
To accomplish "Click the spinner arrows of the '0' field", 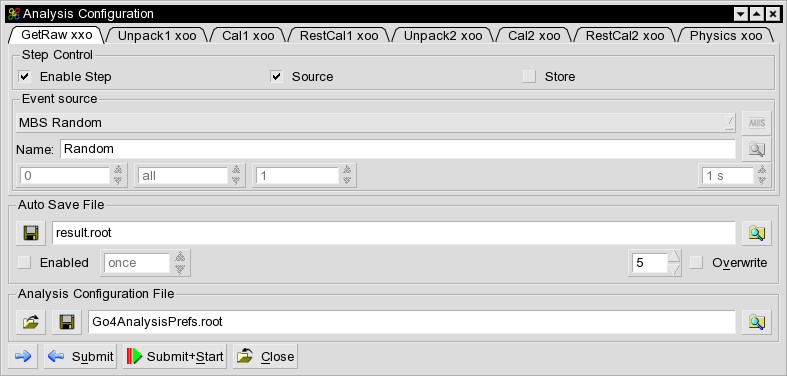I will tap(118, 175).
